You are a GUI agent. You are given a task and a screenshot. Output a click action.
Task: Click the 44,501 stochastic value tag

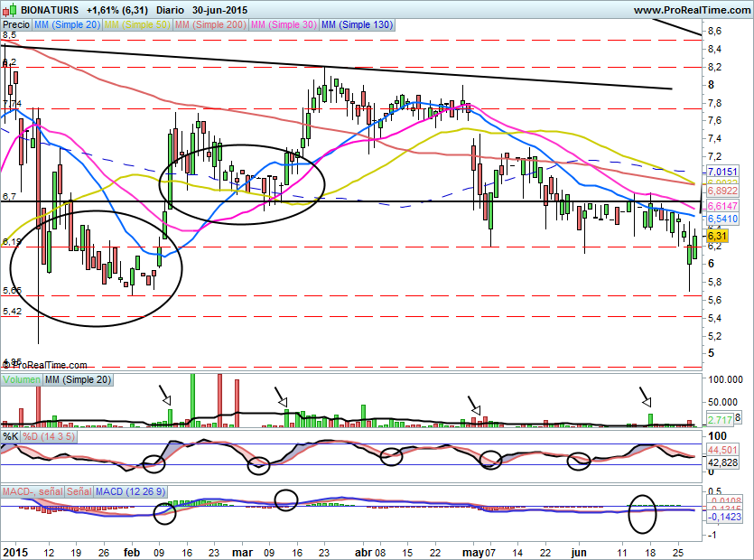[721, 450]
